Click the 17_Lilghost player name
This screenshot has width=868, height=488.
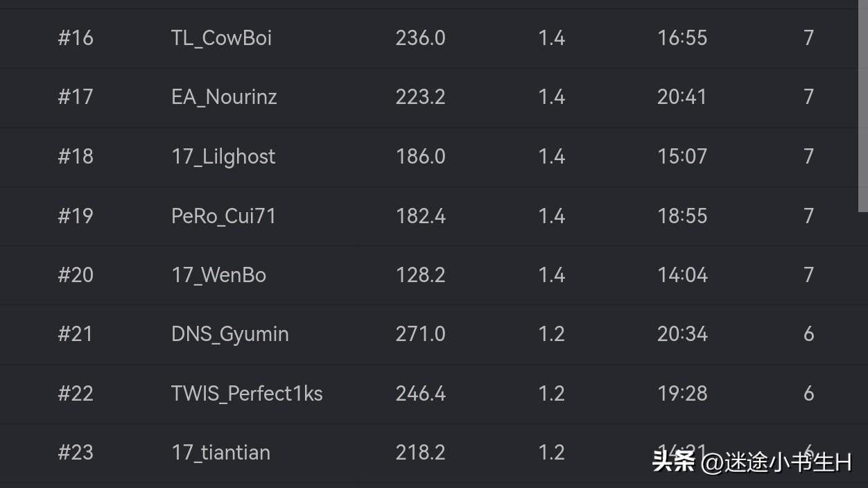[223, 157]
